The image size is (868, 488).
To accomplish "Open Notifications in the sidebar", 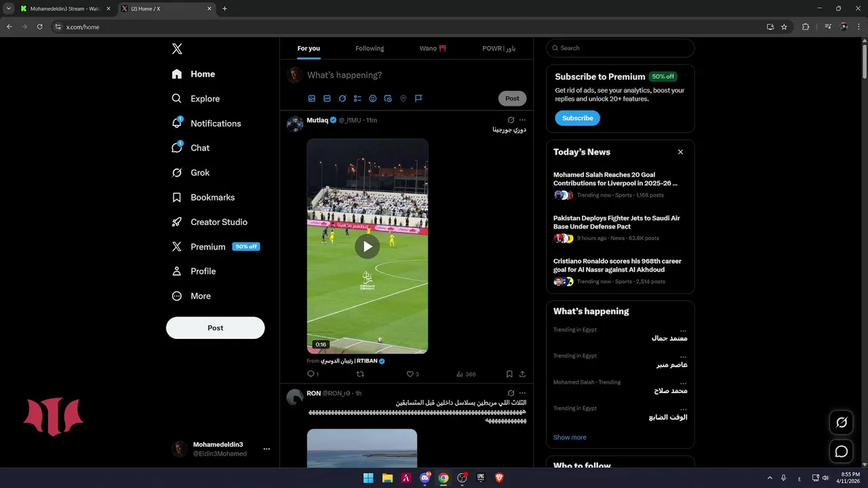I will (207, 123).
